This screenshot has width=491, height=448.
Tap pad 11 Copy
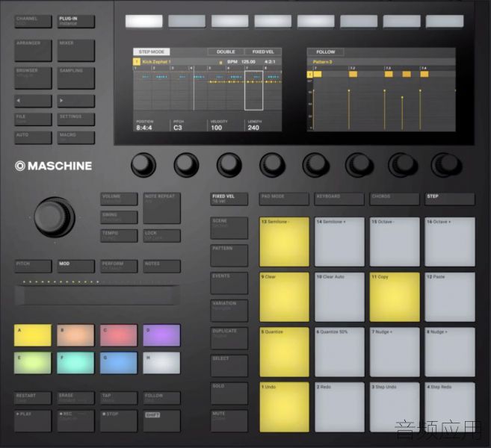tap(395, 297)
